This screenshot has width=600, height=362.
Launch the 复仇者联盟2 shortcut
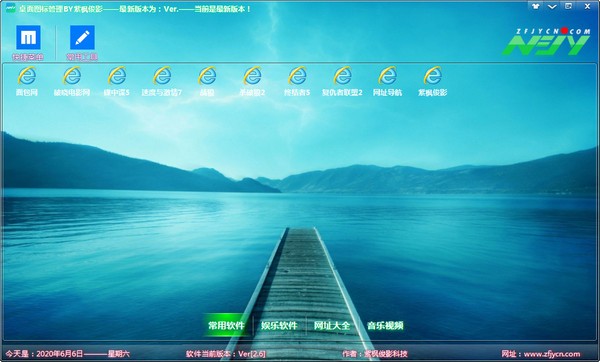click(342, 81)
